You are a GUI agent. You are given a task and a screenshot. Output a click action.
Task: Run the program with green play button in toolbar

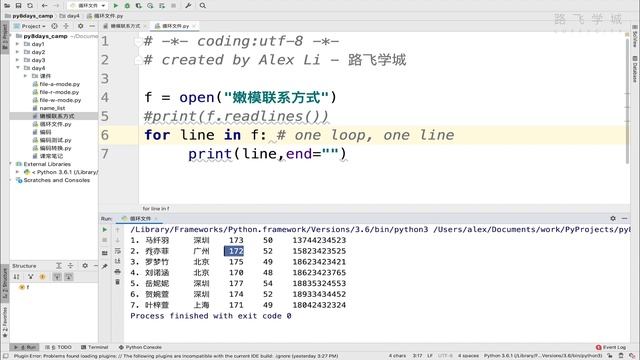tap(116, 6)
